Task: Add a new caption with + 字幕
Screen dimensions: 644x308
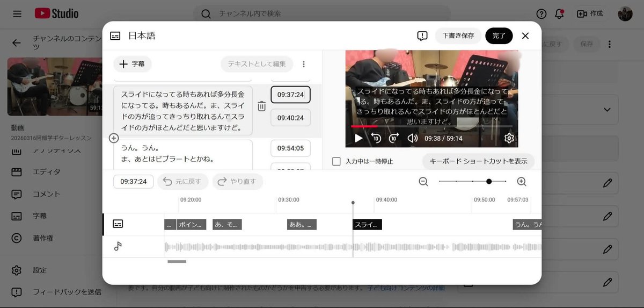Action: [133, 64]
